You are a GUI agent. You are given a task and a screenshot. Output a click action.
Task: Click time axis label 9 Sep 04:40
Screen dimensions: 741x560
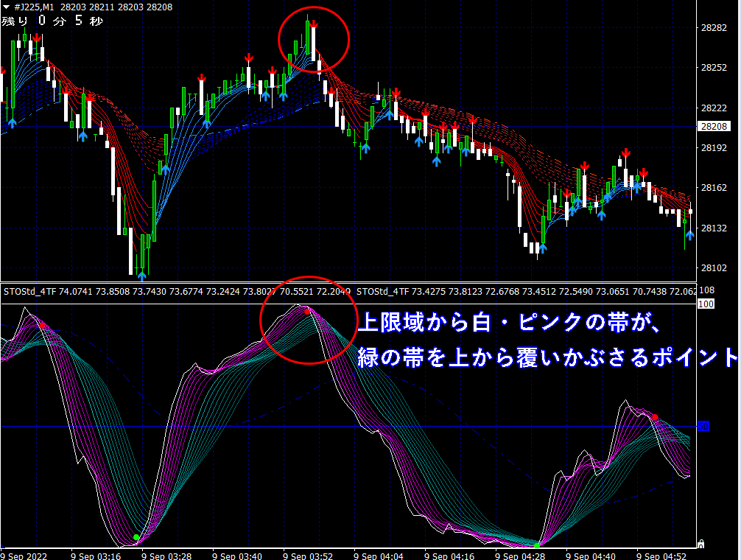pyautogui.click(x=591, y=556)
